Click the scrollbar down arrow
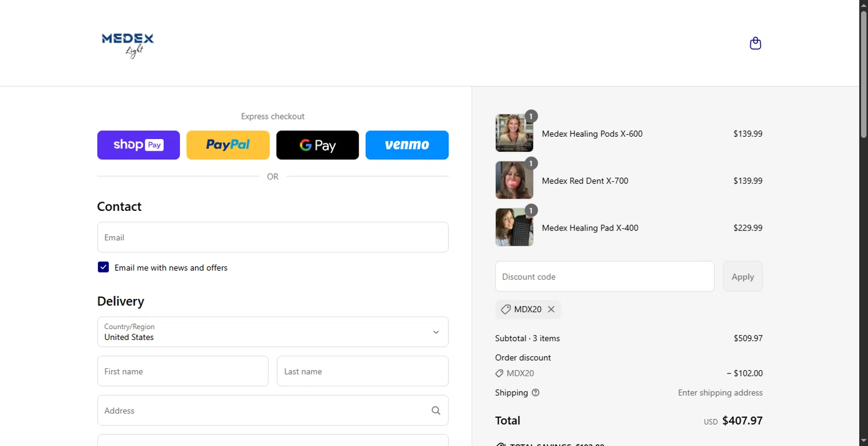 (863, 441)
